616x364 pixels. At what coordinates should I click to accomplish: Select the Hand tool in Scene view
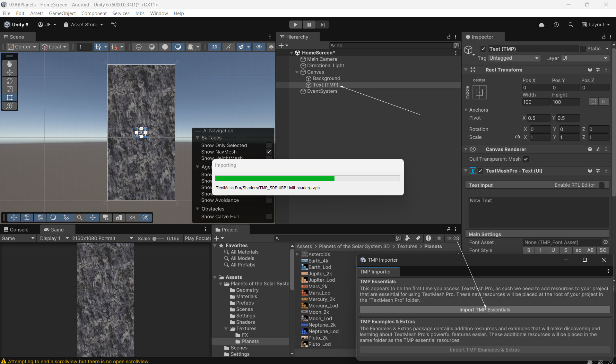point(10,64)
